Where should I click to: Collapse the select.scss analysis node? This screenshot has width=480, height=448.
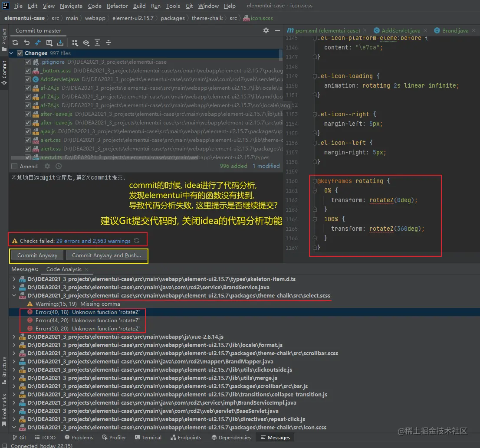coord(14,295)
